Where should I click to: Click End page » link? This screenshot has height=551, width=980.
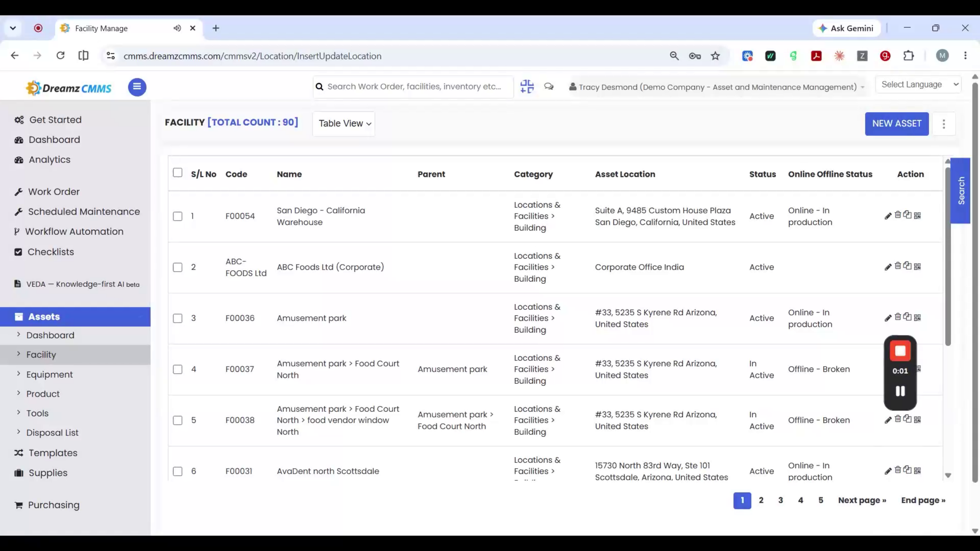tap(923, 500)
